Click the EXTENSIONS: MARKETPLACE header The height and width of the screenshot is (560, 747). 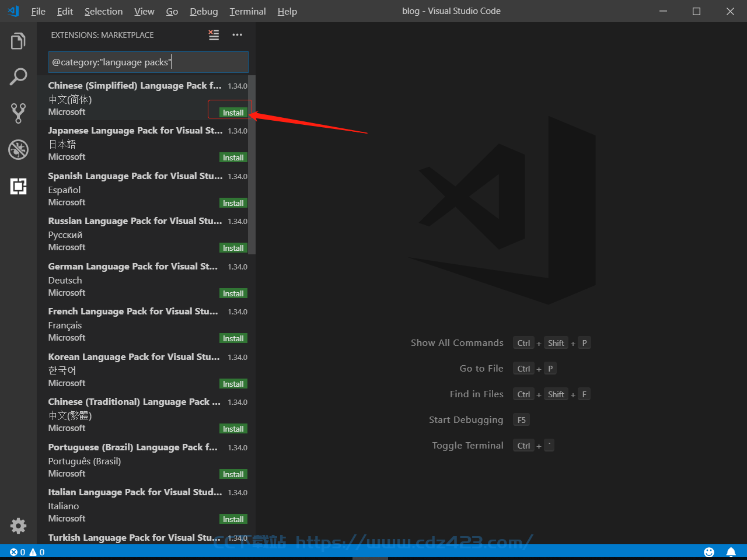102,35
